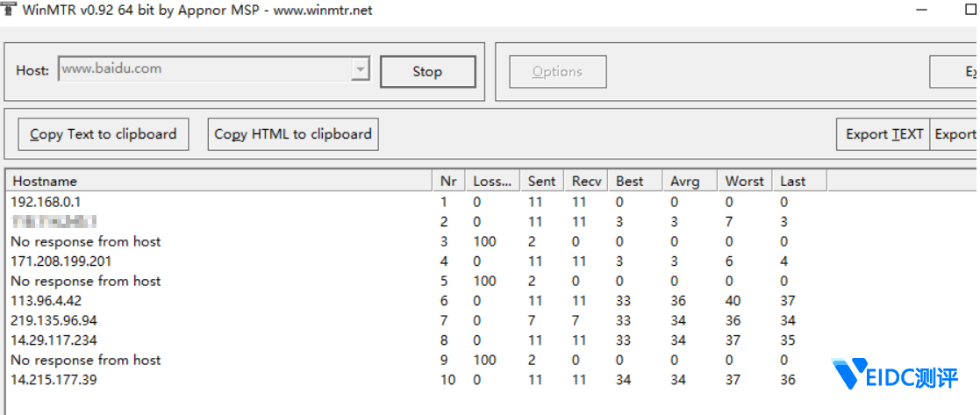Click the www.baidu.com host field
980x415 pixels.
205,69
